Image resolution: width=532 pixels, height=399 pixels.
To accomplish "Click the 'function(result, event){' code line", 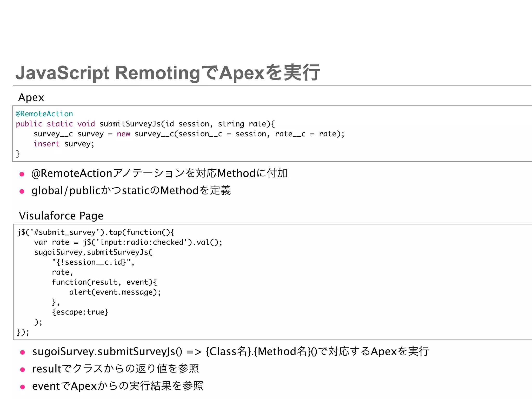I will click(x=104, y=282).
